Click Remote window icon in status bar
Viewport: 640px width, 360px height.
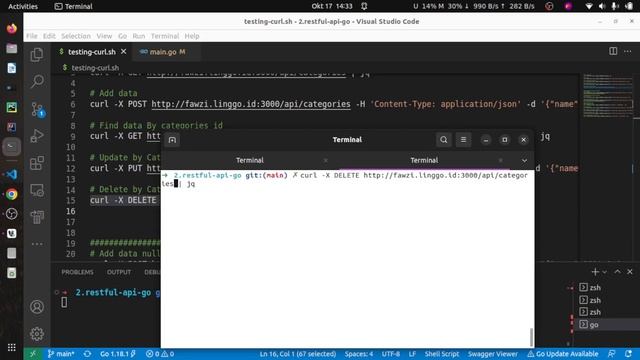click(x=33, y=354)
